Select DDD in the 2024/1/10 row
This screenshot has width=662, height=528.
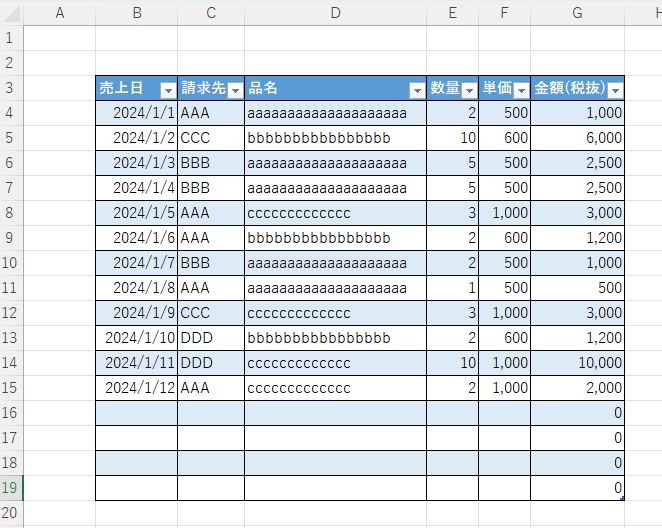coord(211,338)
